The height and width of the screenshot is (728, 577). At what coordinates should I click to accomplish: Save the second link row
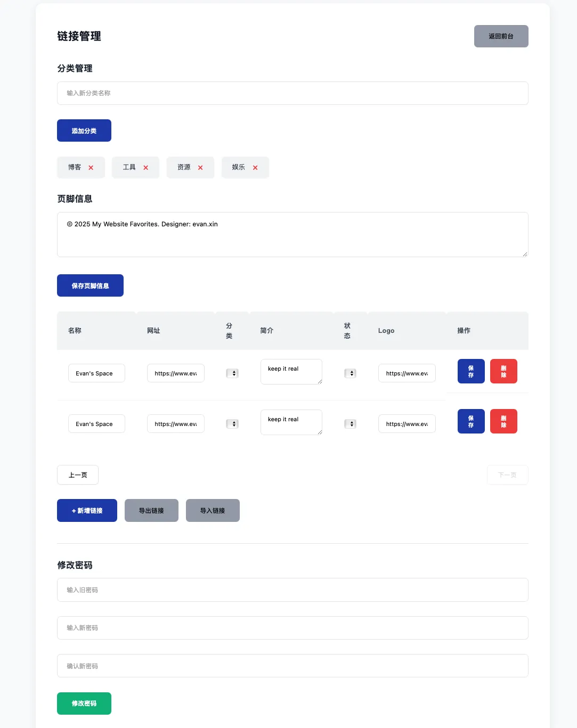tap(471, 421)
